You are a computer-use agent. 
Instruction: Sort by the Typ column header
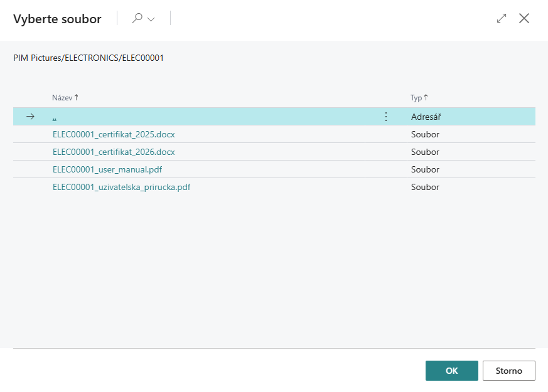(x=416, y=98)
